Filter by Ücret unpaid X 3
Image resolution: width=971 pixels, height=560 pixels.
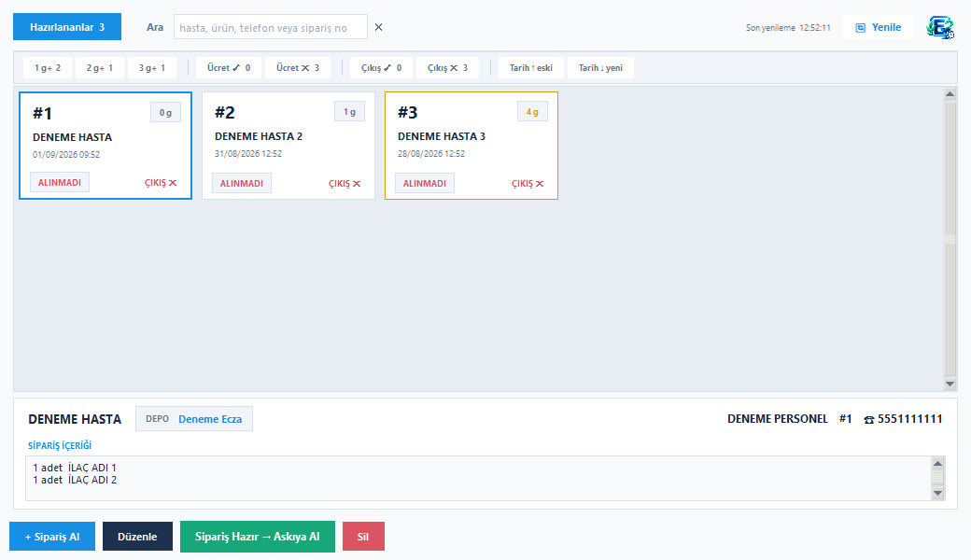(298, 68)
